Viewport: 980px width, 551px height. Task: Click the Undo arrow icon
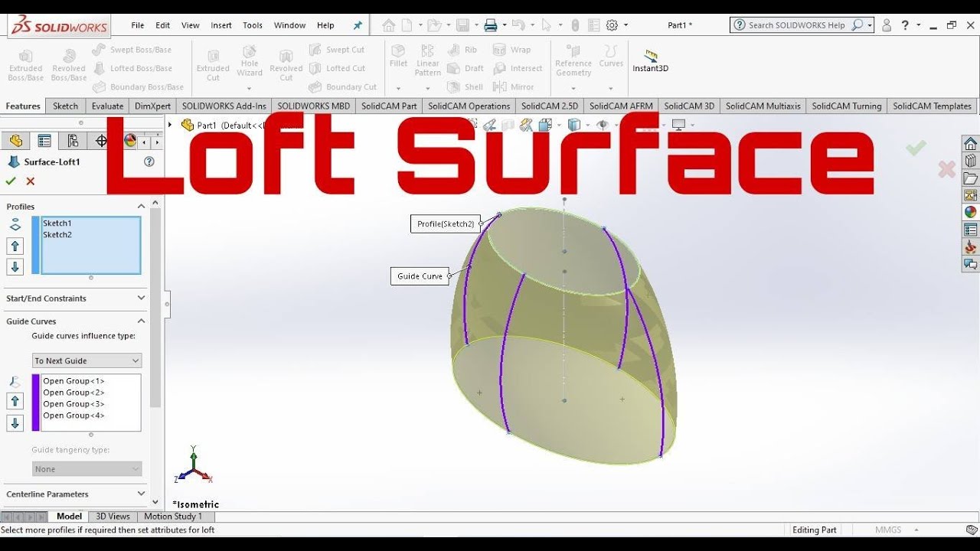point(518,25)
